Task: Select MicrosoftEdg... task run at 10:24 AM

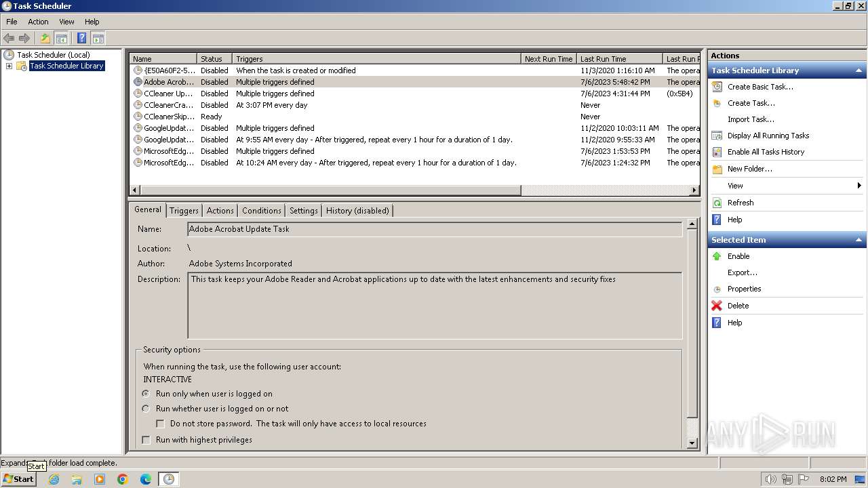Action: click(414, 163)
